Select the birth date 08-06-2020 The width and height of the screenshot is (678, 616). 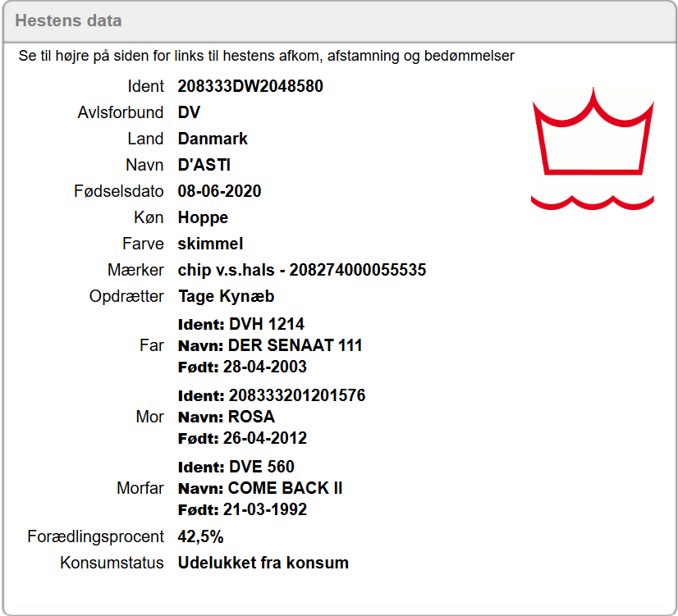[219, 191]
